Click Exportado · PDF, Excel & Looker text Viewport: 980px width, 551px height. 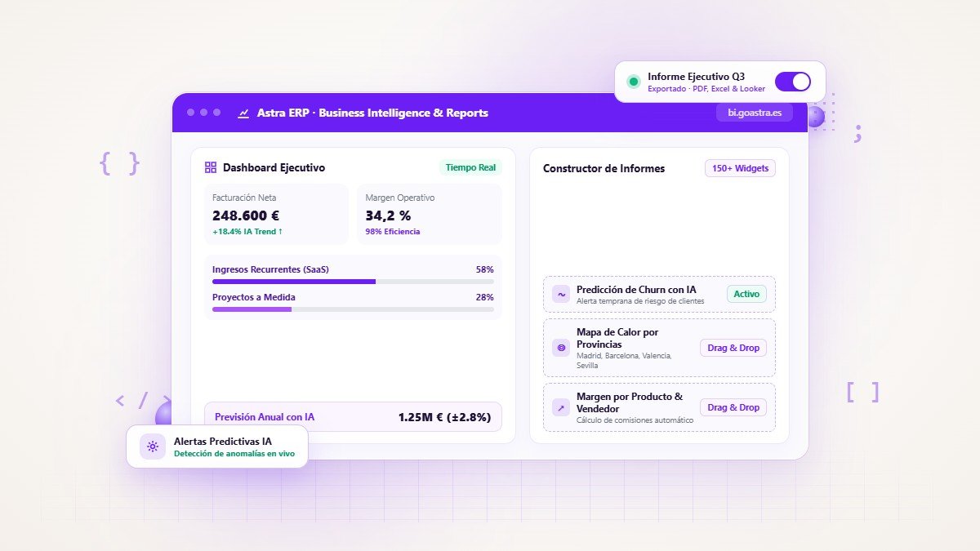(706, 88)
